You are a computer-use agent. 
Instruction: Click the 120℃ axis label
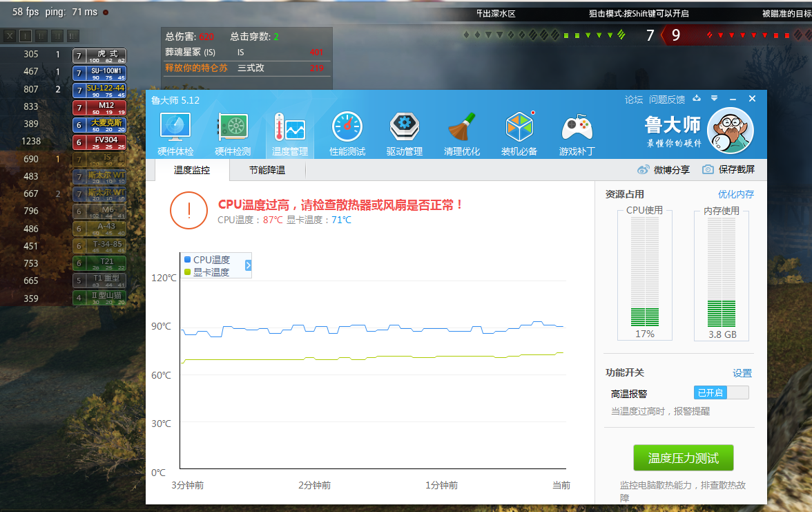tap(164, 278)
